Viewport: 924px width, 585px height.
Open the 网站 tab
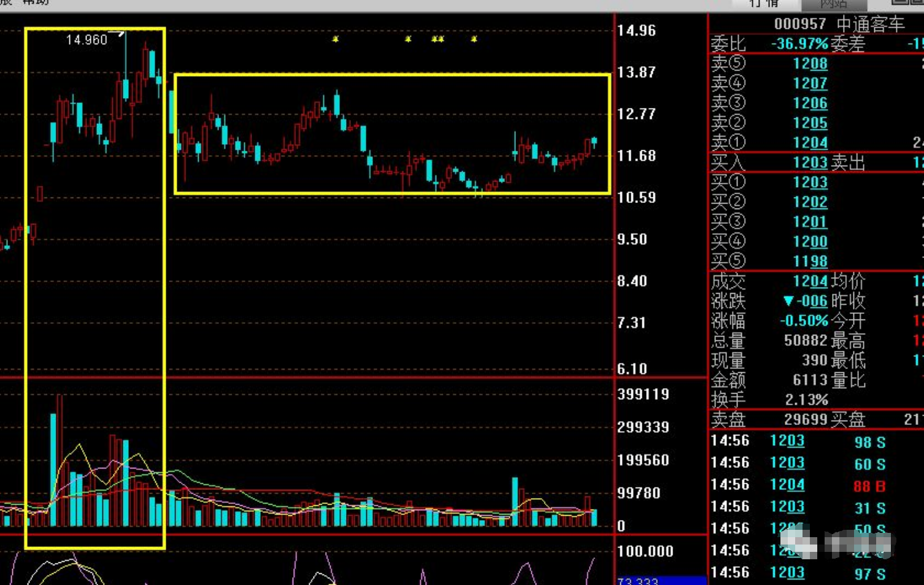pos(833,4)
